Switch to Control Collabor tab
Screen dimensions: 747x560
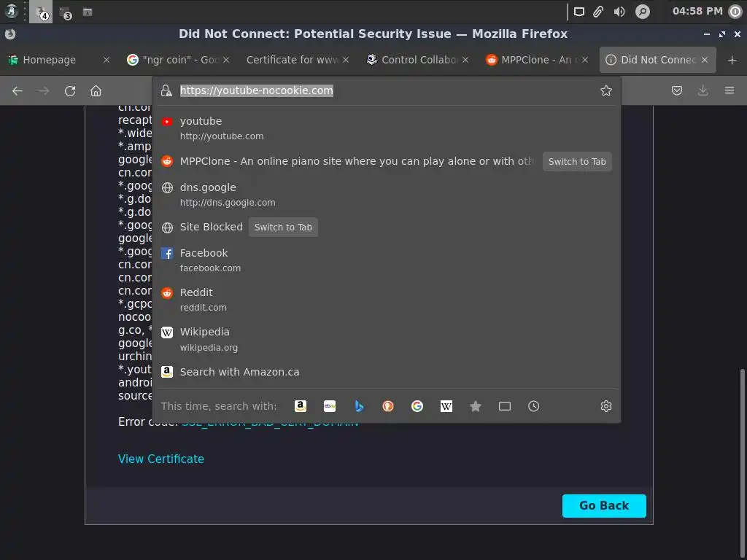pyautogui.click(x=411, y=60)
